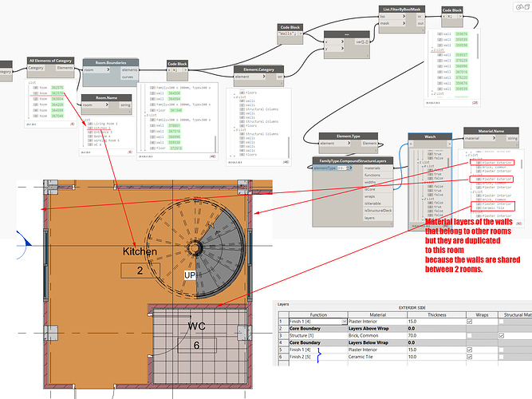Click the Thickness column header

click(436, 314)
